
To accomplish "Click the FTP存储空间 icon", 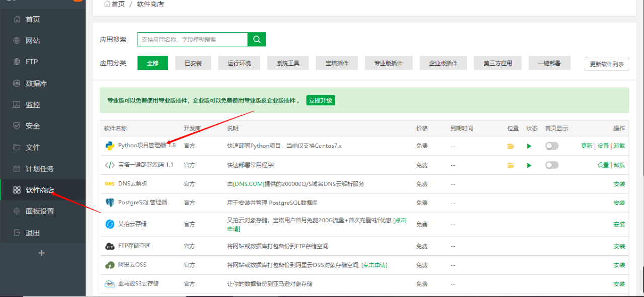I will coord(110,246).
